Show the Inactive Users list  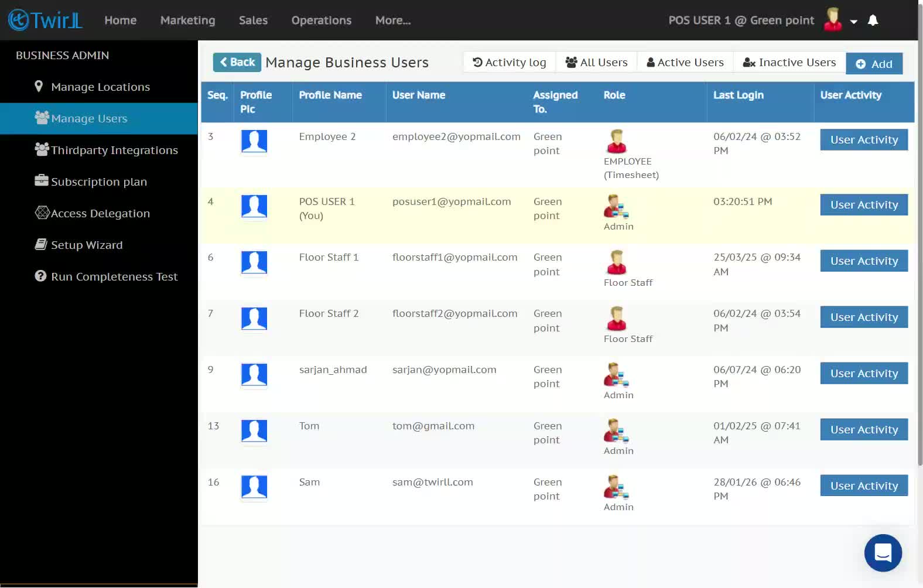coord(789,62)
